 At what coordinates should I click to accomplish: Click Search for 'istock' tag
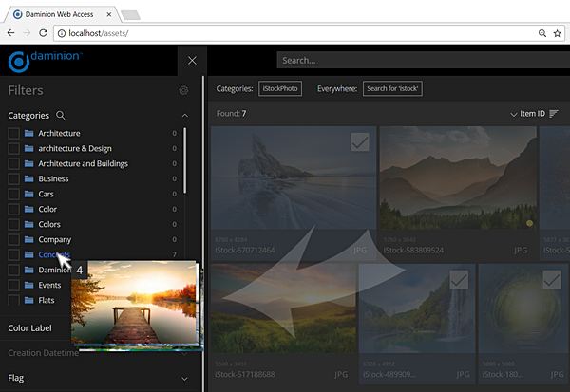(x=392, y=88)
